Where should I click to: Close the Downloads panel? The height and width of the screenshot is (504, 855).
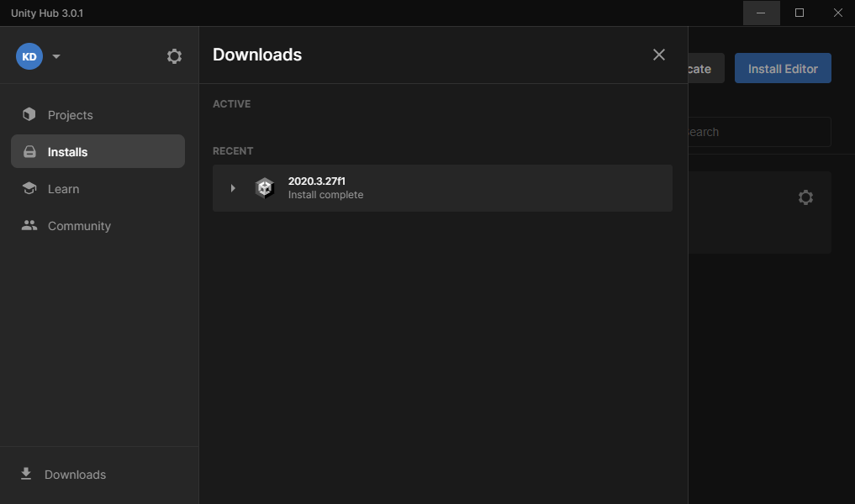click(x=659, y=55)
